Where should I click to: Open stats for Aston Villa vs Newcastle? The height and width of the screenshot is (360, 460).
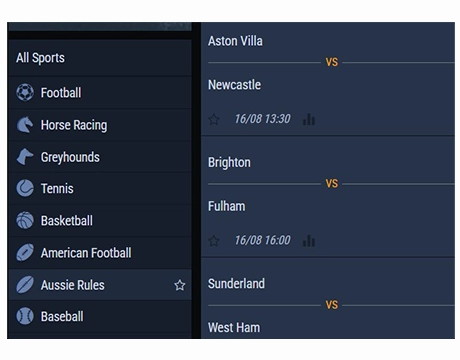(x=309, y=119)
